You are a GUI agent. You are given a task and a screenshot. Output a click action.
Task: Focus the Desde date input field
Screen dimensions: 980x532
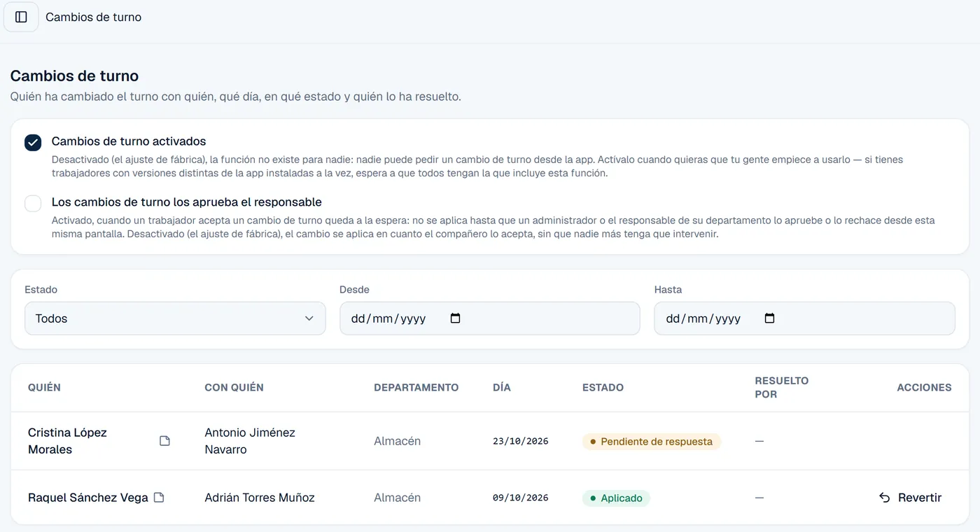pyautogui.click(x=489, y=318)
